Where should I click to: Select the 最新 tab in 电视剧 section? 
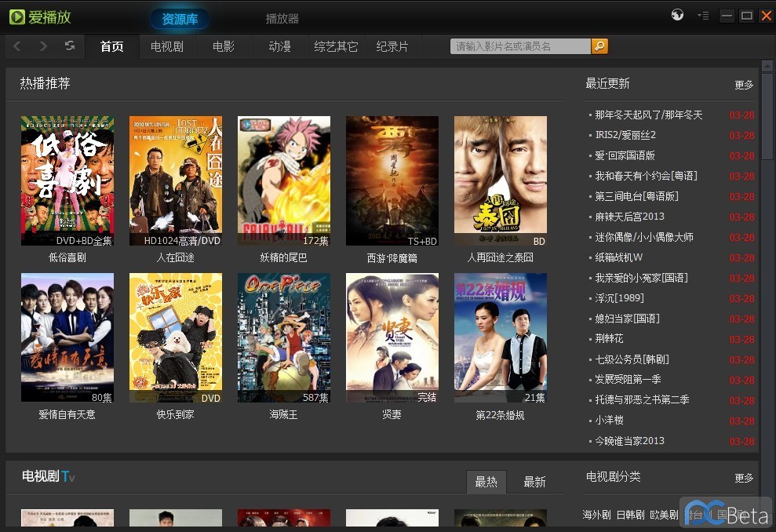[x=534, y=482]
